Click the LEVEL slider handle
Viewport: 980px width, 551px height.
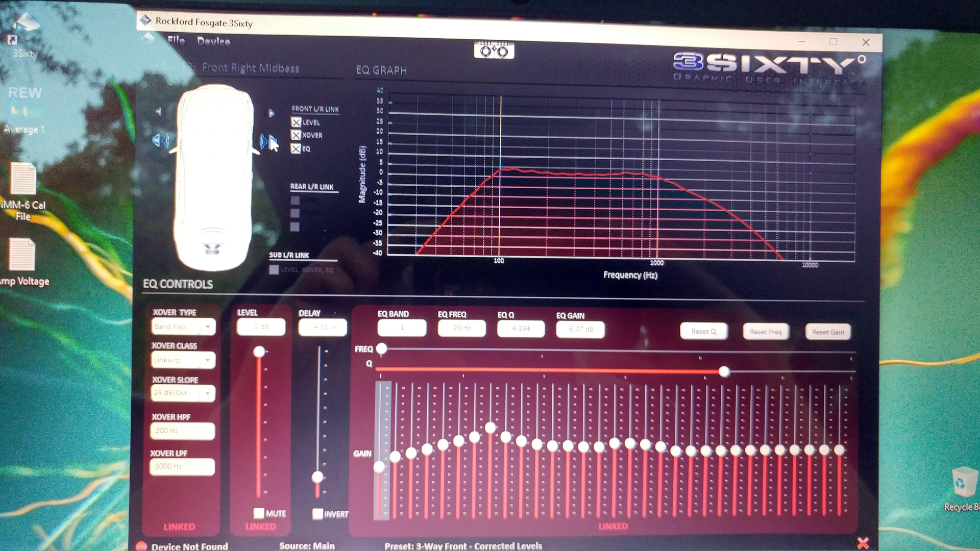pos(259,352)
